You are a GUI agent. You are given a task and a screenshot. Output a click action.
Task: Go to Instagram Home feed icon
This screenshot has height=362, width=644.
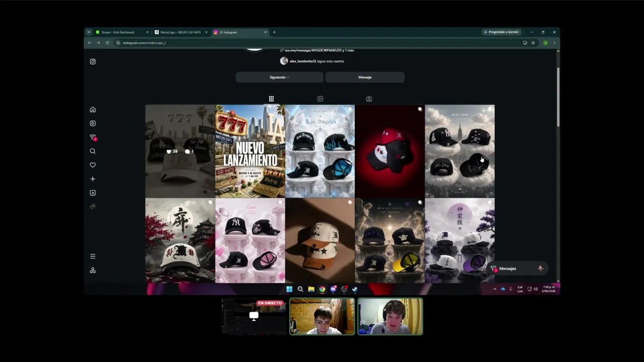(93, 110)
